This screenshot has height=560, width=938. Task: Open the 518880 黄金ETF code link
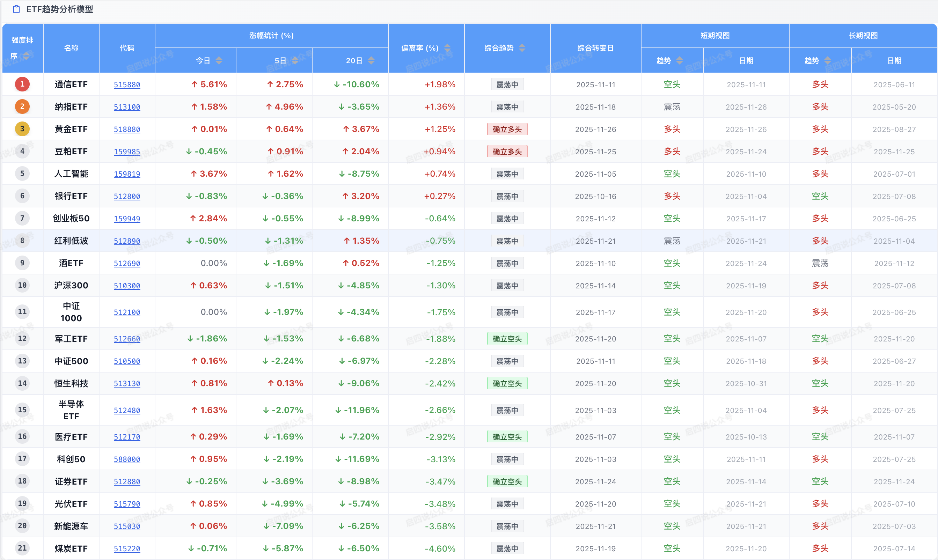[127, 129]
